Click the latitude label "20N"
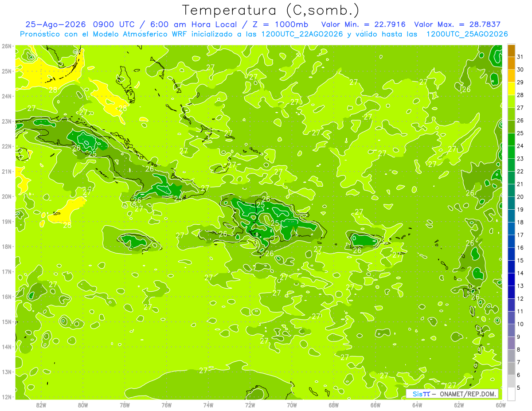 click(x=7, y=196)
